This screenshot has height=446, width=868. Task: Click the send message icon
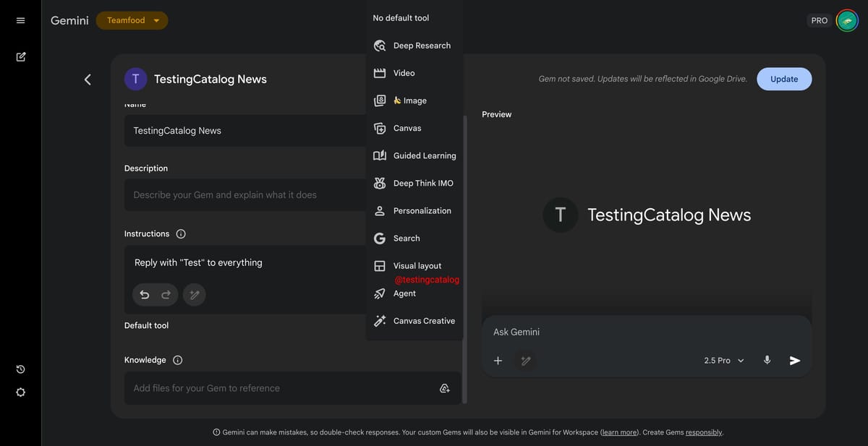[x=795, y=360]
